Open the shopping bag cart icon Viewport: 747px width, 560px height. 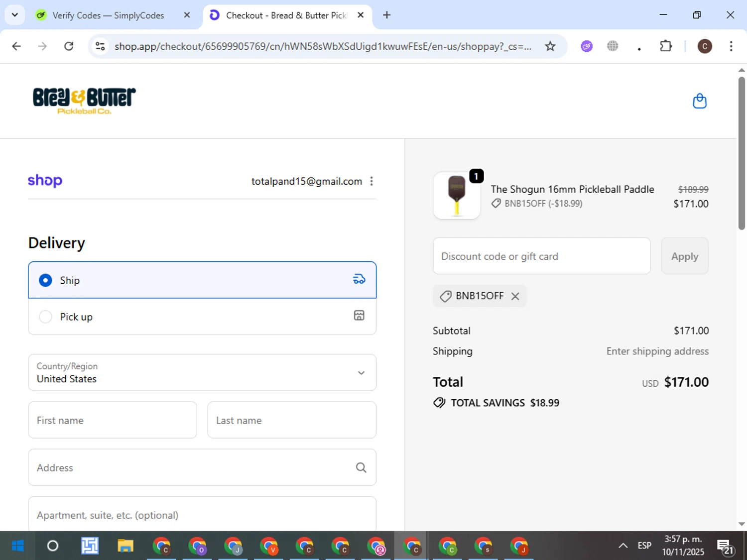(x=700, y=101)
